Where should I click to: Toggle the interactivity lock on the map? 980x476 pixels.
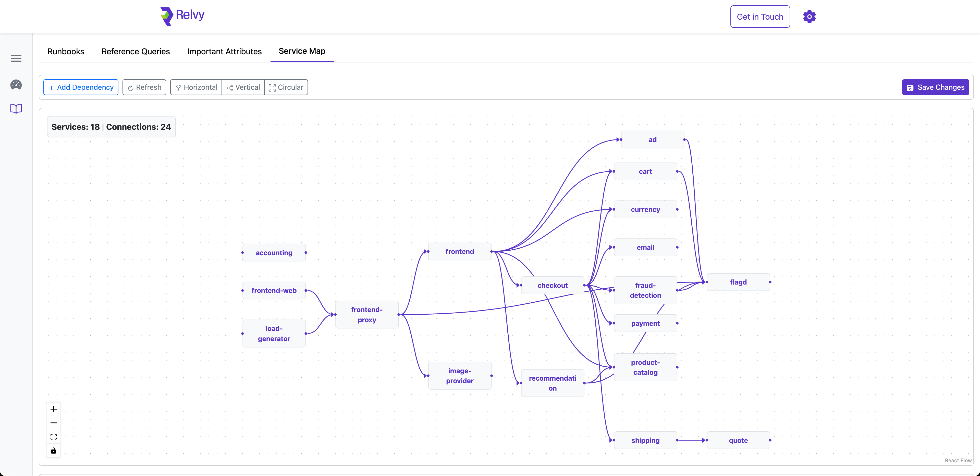53,451
